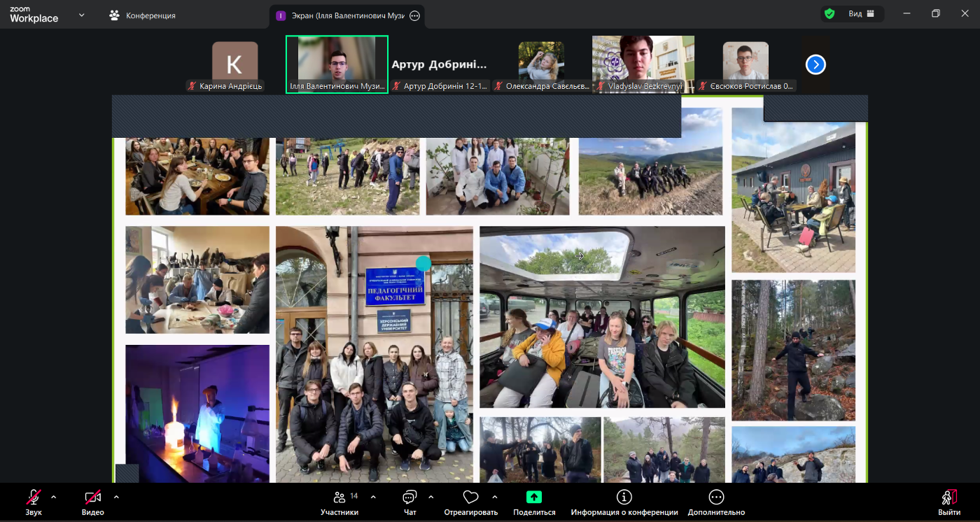Open the Чат chat panel
This screenshot has width=980, height=522.
(x=409, y=502)
